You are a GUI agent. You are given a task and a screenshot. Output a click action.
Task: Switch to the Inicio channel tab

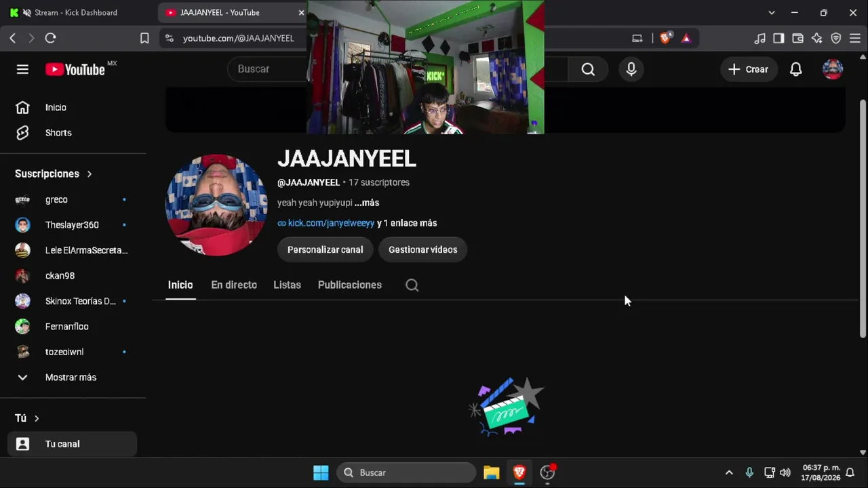[x=180, y=285]
